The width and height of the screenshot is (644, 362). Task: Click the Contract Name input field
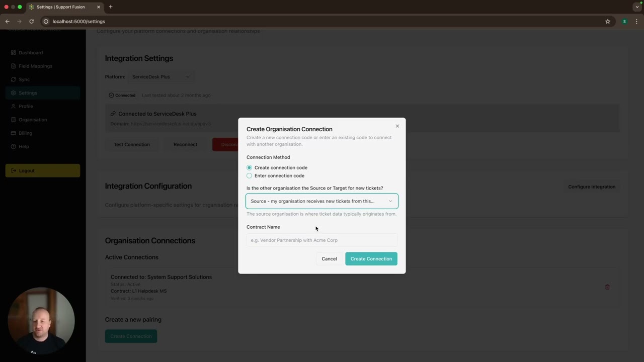pyautogui.click(x=322, y=240)
